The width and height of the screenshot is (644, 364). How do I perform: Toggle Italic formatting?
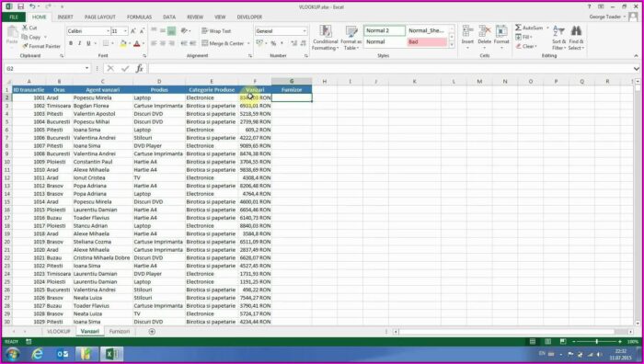pos(79,43)
